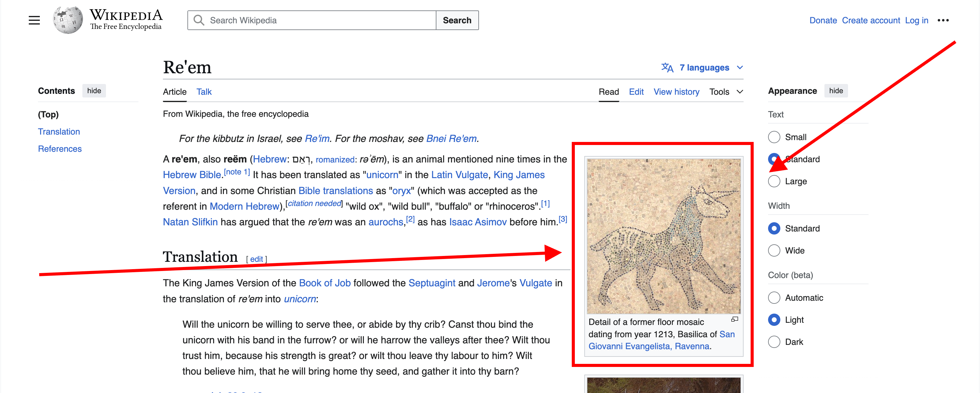The width and height of the screenshot is (980, 393).
Task: Click the magnifier icon in search box
Action: click(x=198, y=20)
